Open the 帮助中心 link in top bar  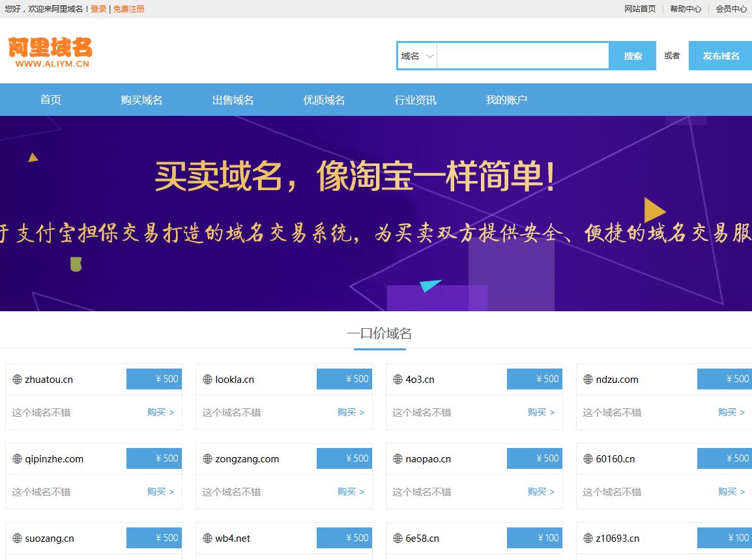[686, 9]
